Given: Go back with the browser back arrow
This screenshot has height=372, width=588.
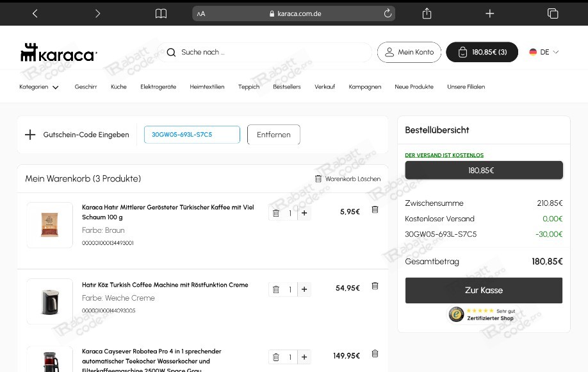Looking at the screenshot, I should 35,14.
